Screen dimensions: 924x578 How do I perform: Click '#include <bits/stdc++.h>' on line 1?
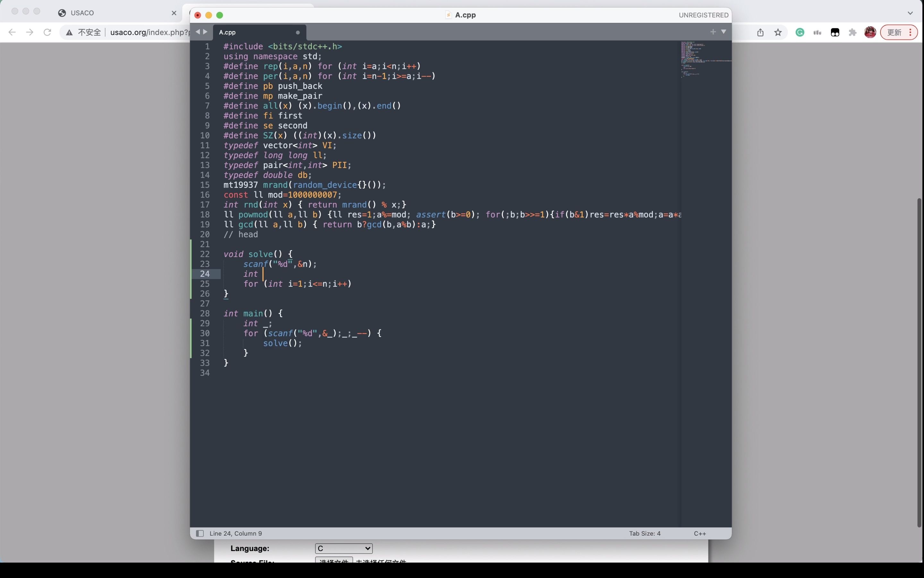coord(283,47)
